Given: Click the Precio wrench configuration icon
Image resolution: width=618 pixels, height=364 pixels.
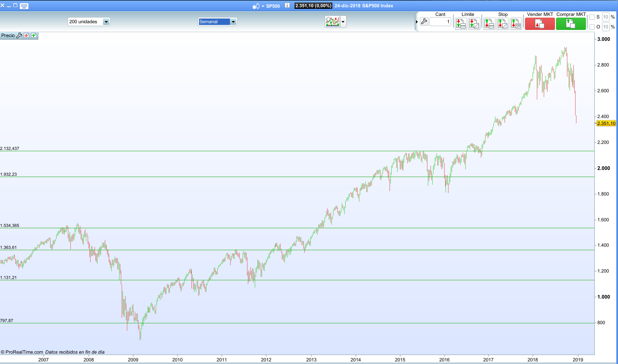Looking at the screenshot, I should (x=19, y=35).
